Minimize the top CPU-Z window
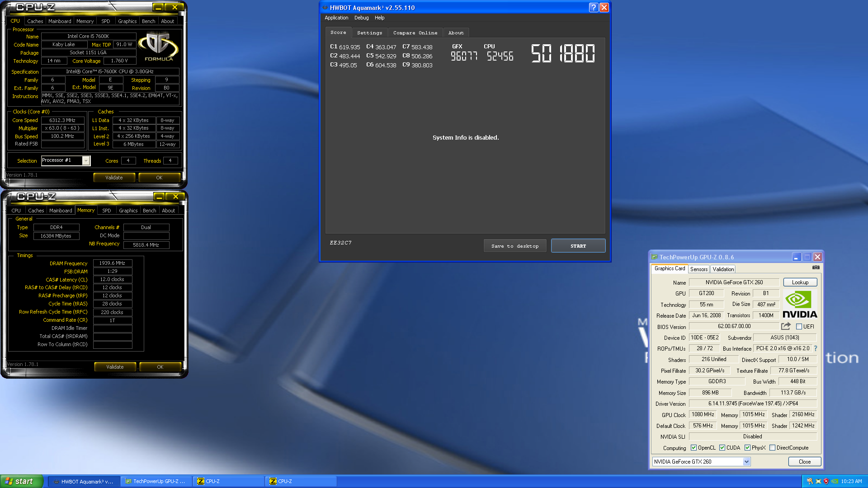This screenshot has width=868, height=488. click(158, 7)
